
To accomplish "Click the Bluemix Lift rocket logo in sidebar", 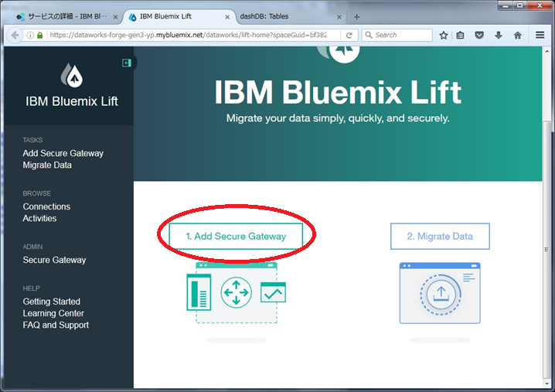I will tap(72, 75).
